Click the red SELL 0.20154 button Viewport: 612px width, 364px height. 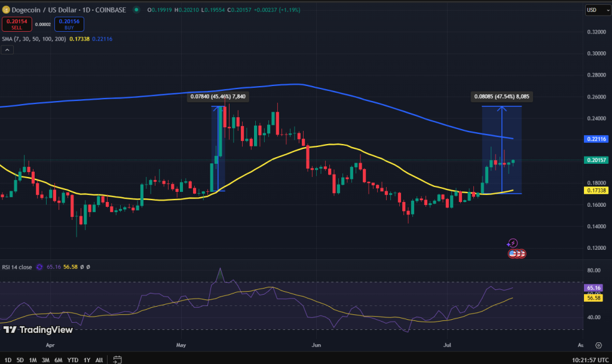coord(17,24)
